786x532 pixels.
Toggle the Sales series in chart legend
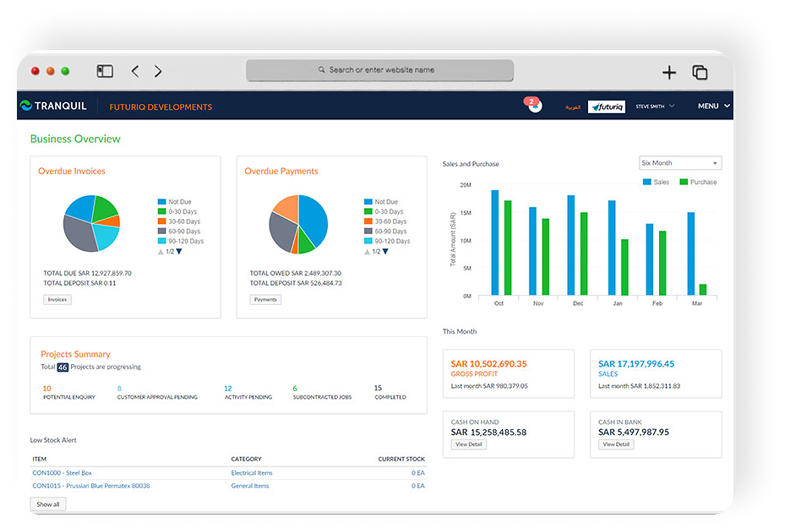(x=656, y=182)
